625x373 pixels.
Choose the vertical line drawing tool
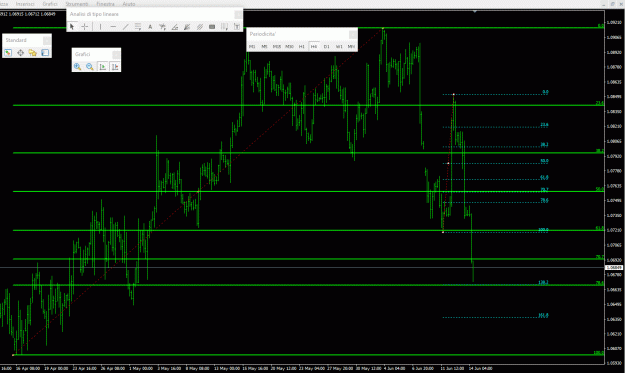[x=100, y=27]
